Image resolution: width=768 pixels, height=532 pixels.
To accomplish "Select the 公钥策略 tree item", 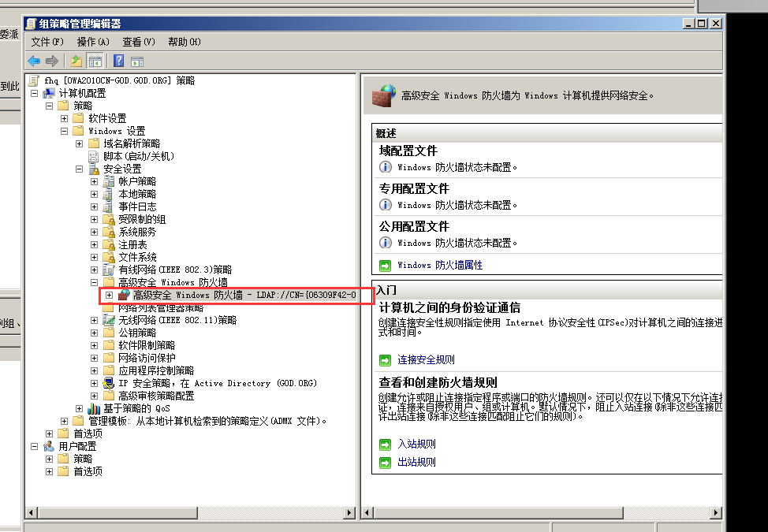I will pyautogui.click(x=137, y=333).
